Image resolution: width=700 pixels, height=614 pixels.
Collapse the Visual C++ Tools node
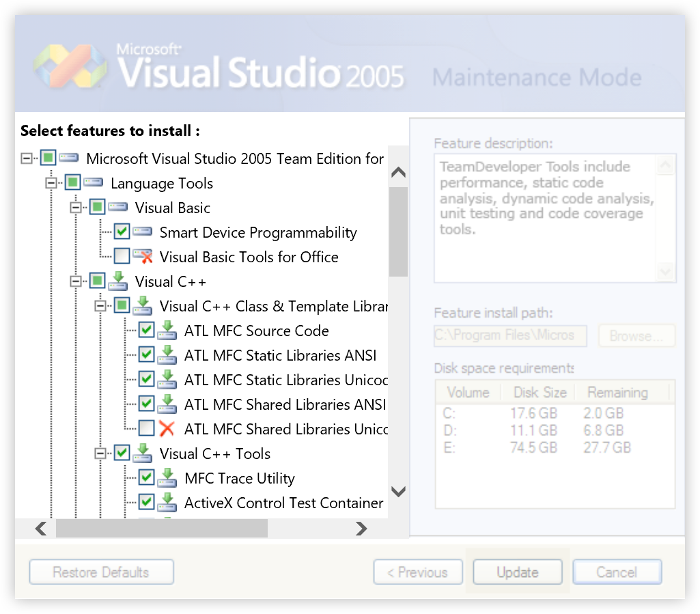point(100,453)
